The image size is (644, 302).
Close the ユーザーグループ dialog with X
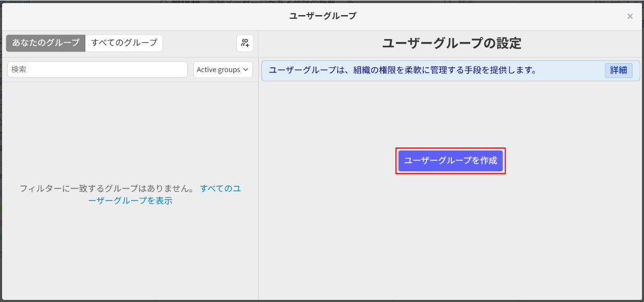pyautogui.click(x=630, y=16)
